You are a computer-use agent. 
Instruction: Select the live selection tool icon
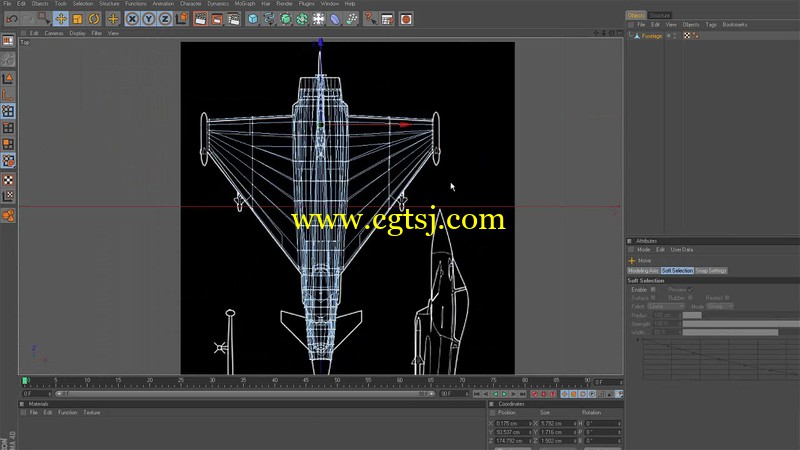click(x=44, y=19)
